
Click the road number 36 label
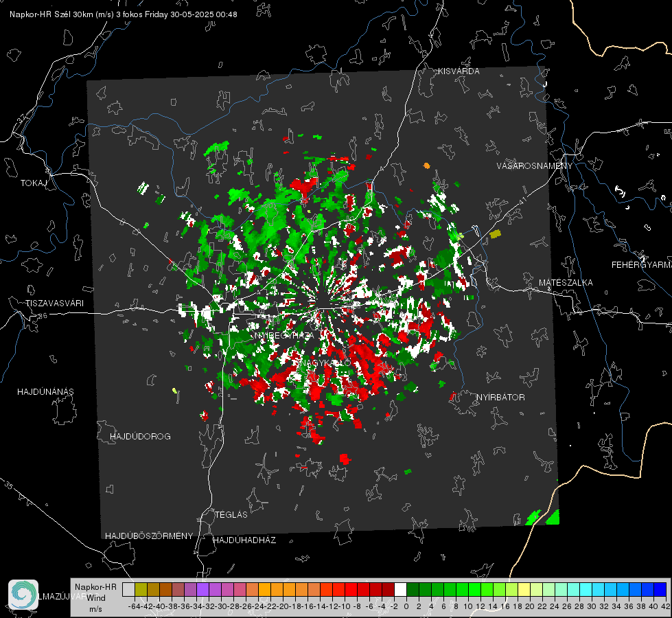click(x=43, y=316)
